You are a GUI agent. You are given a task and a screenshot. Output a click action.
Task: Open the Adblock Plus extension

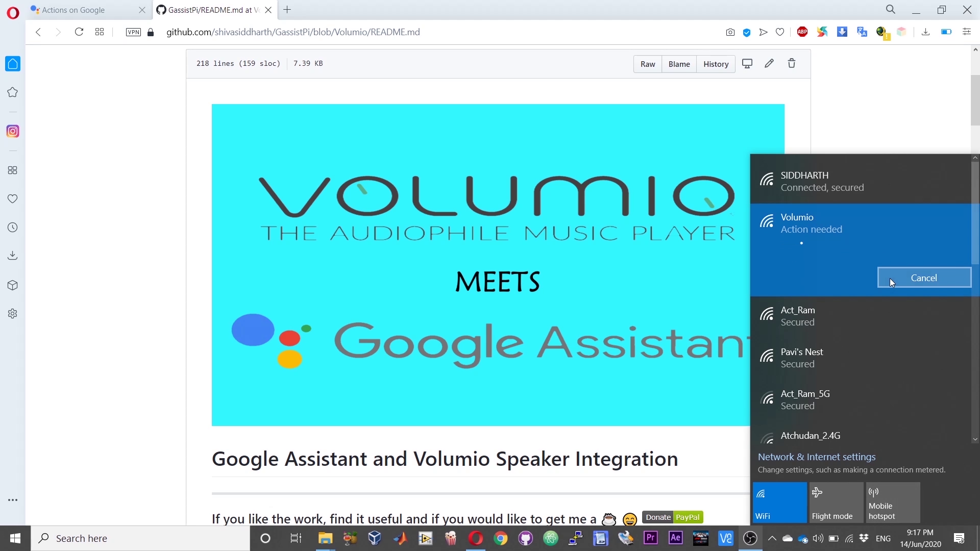[801, 32]
